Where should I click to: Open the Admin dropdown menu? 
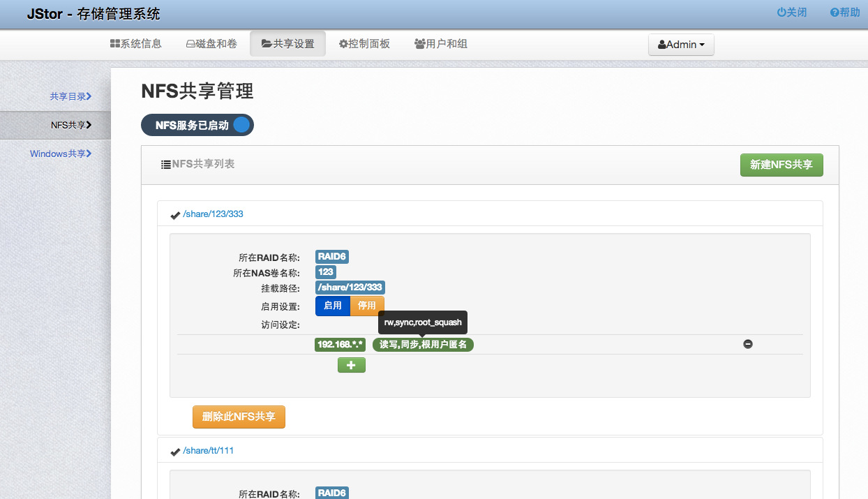pyautogui.click(x=681, y=44)
